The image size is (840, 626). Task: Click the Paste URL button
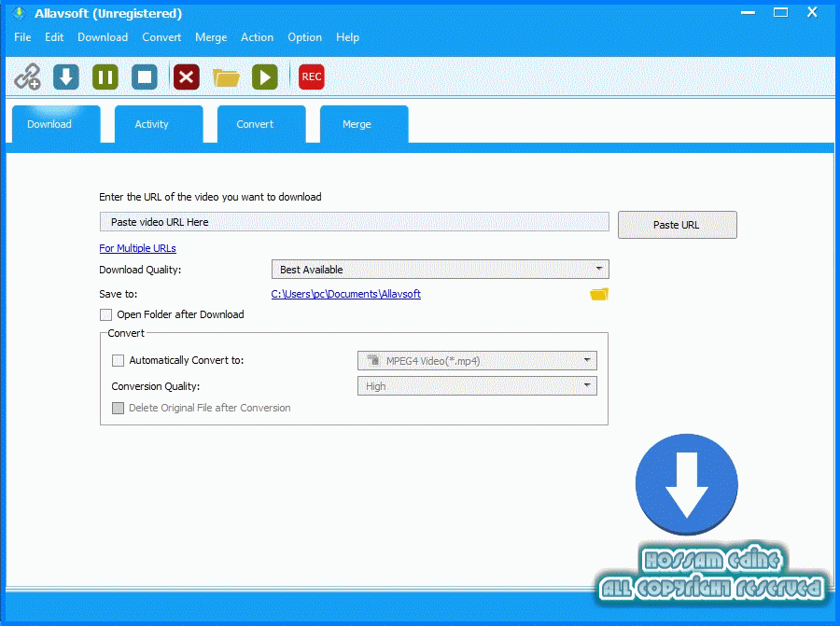tap(678, 225)
